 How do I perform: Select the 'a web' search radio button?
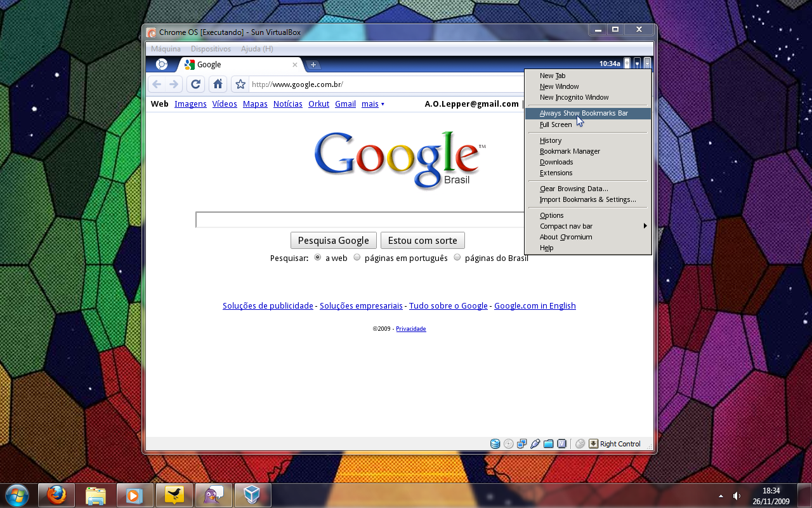tap(318, 257)
